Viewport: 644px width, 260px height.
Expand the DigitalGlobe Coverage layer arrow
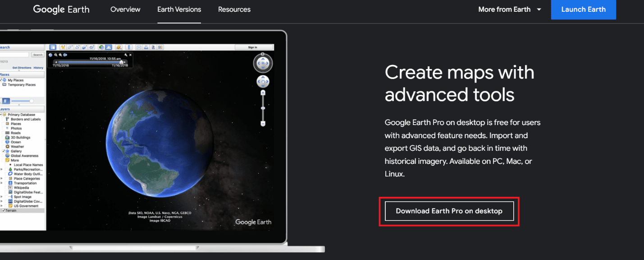pyautogui.click(x=1, y=201)
